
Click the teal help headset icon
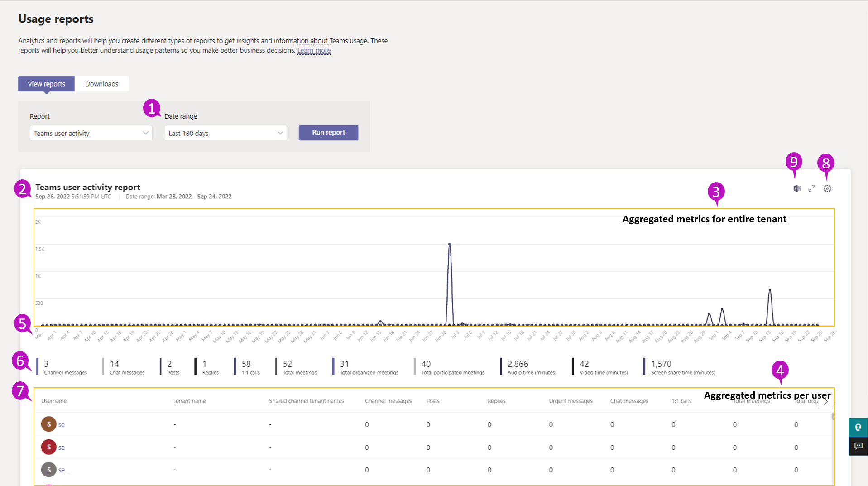pos(858,427)
